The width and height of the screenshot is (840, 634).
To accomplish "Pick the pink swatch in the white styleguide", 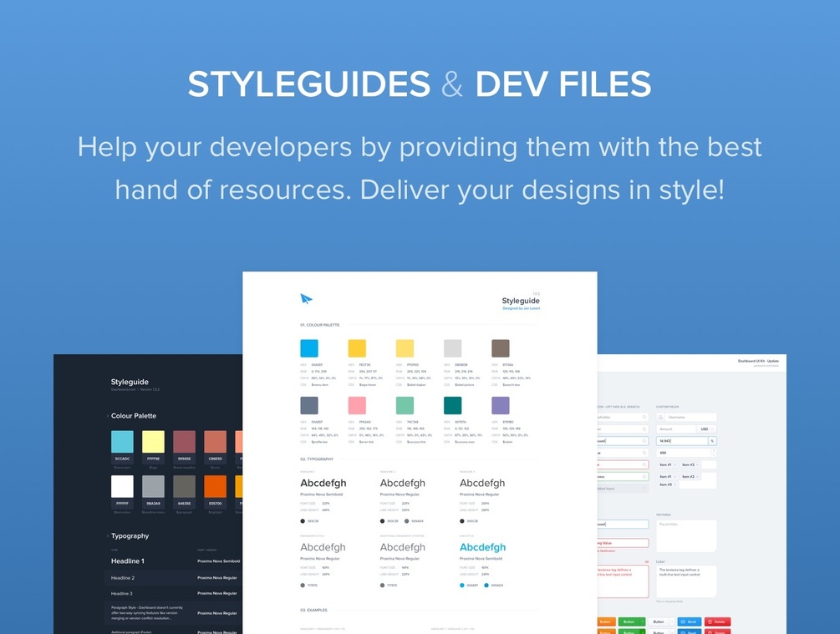I will click(x=357, y=405).
